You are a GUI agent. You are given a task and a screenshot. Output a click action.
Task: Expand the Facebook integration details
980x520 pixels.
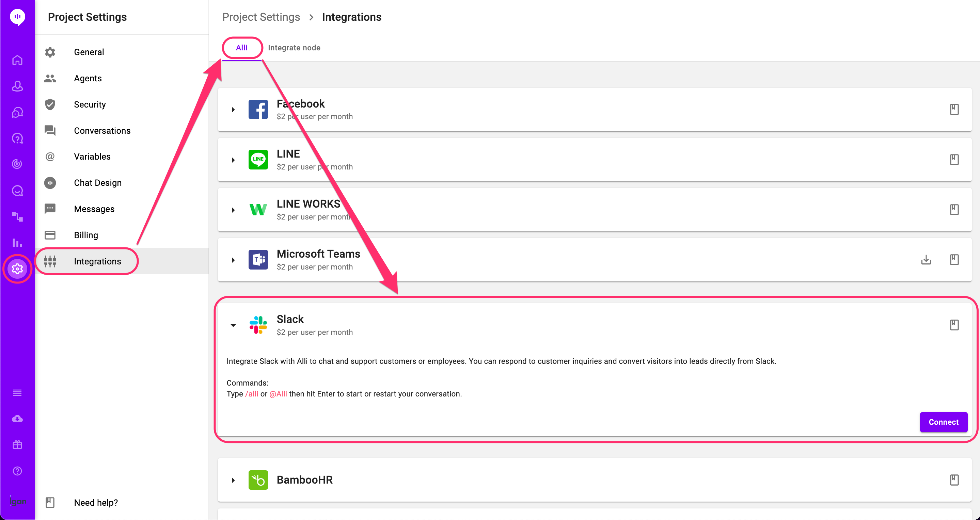(233, 110)
